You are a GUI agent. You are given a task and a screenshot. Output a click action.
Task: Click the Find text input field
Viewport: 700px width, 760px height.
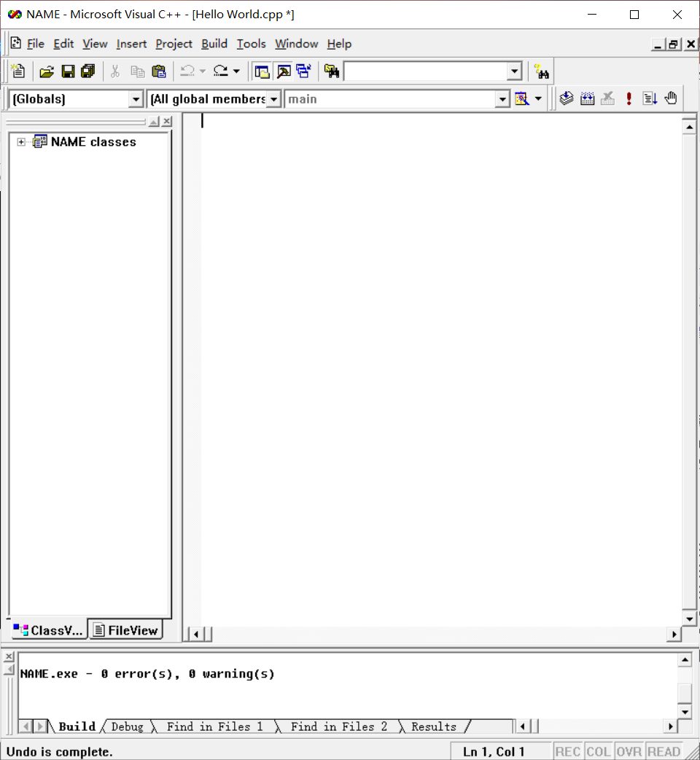point(425,71)
